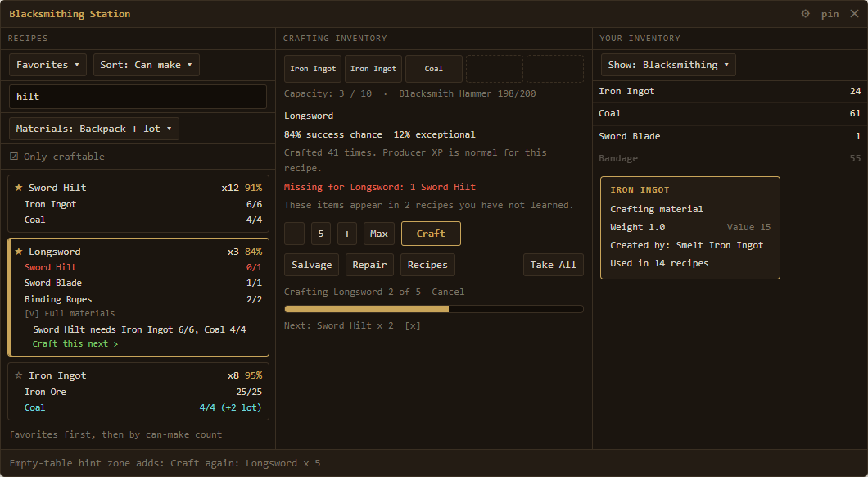Open the settings gear icon

[x=806, y=14]
